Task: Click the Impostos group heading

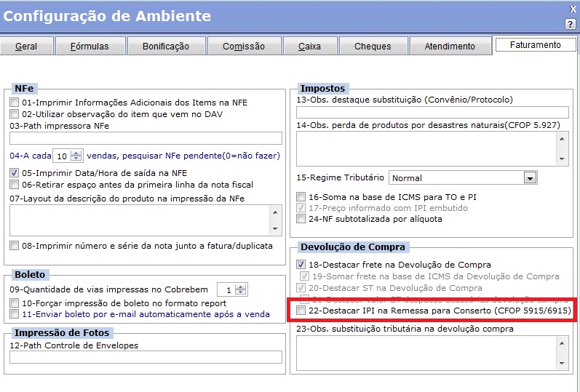Action: coord(322,89)
